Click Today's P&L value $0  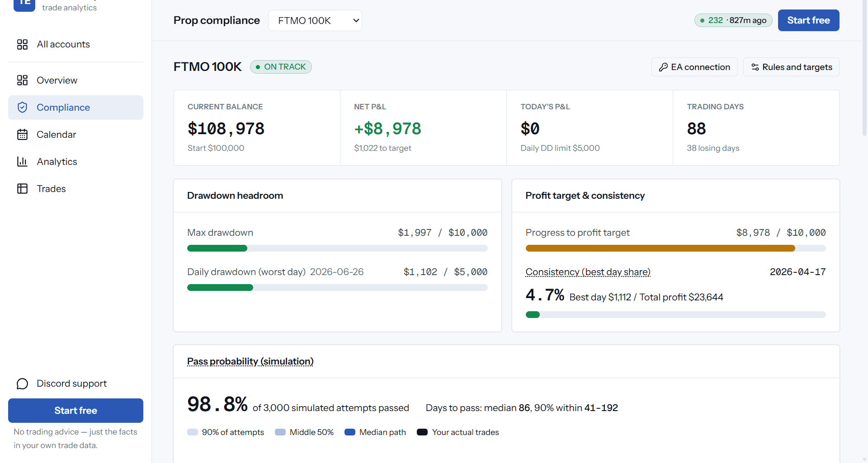pos(530,129)
